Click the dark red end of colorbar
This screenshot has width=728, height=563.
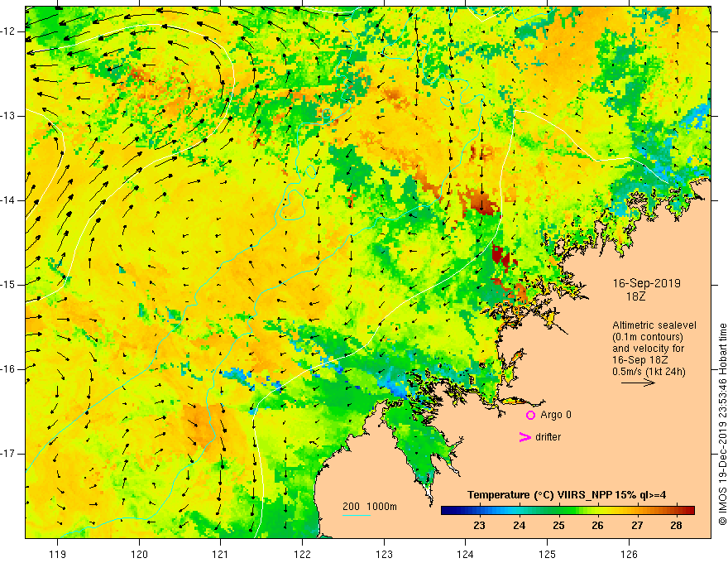pyautogui.click(x=691, y=511)
